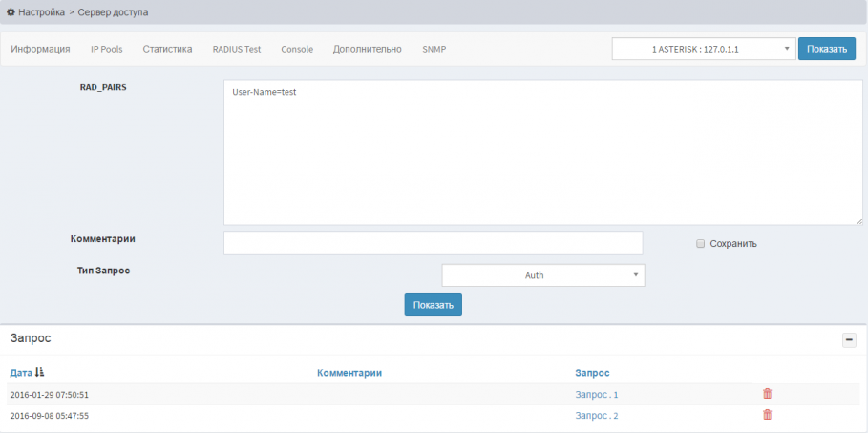868x433 pixels.
Task: Open the Запрос . 1 link
Action: point(597,394)
